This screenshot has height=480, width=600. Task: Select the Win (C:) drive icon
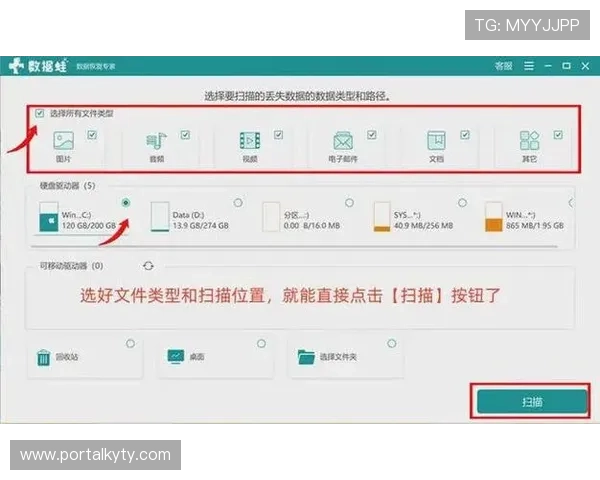pos(49,217)
